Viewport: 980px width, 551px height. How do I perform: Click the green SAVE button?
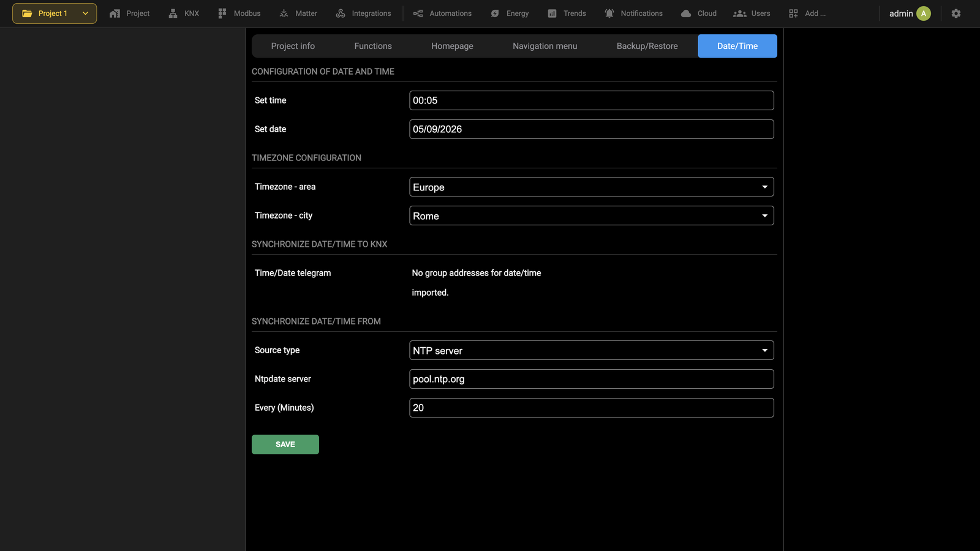285,444
